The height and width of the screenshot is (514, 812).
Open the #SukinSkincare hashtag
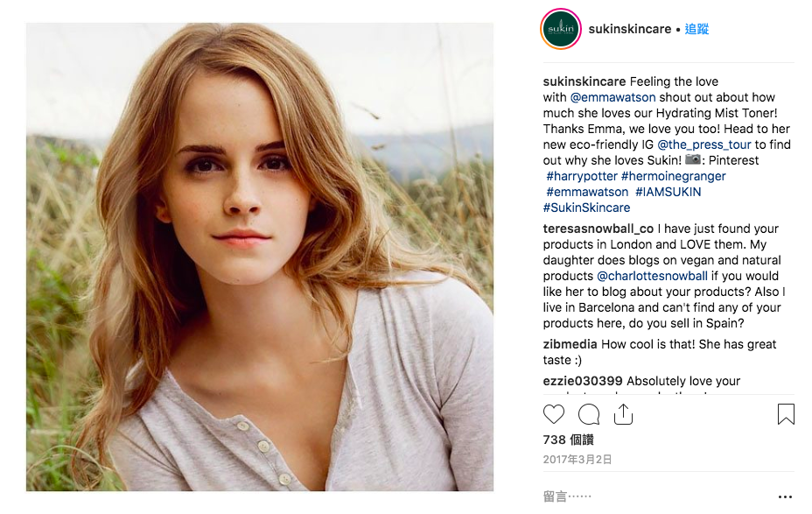coord(586,208)
